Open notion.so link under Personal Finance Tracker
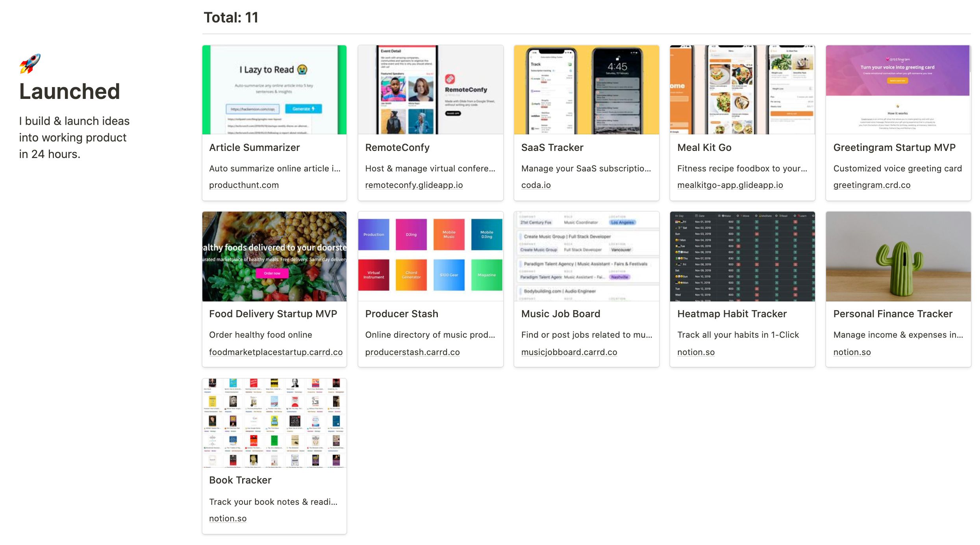980x545 pixels. click(x=852, y=352)
